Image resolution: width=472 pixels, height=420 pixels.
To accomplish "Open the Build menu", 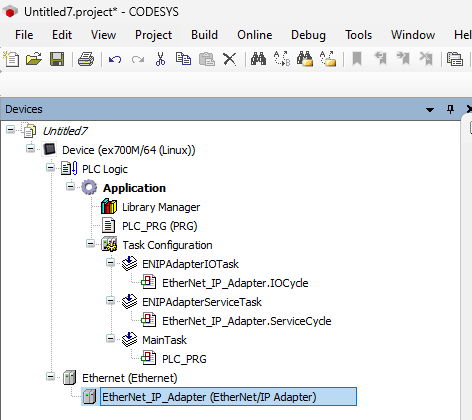I will click(x=204, y=35).
